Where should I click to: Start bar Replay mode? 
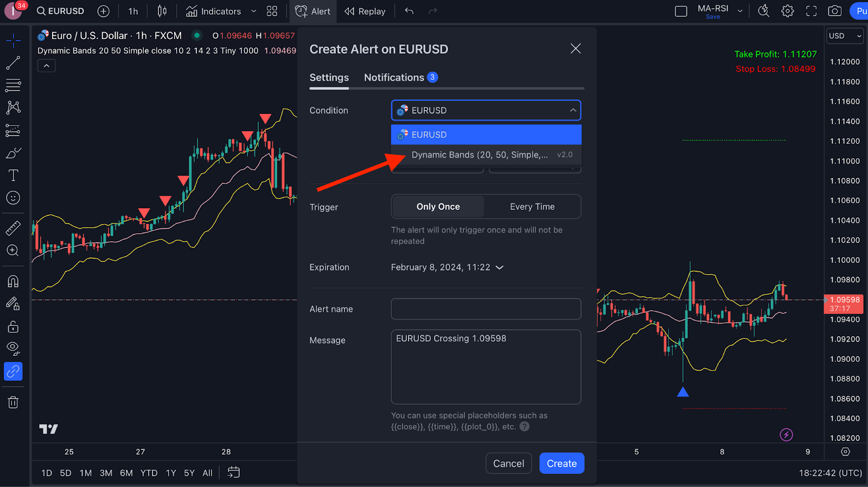point(365,11)
